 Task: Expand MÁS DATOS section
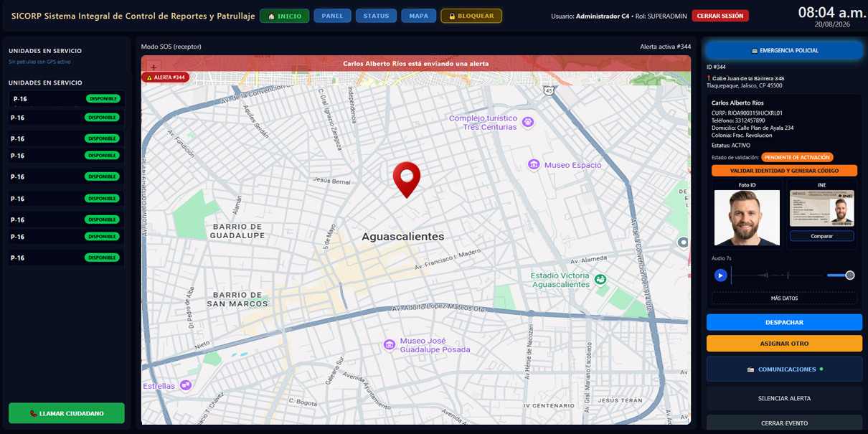tap(784, 298)
